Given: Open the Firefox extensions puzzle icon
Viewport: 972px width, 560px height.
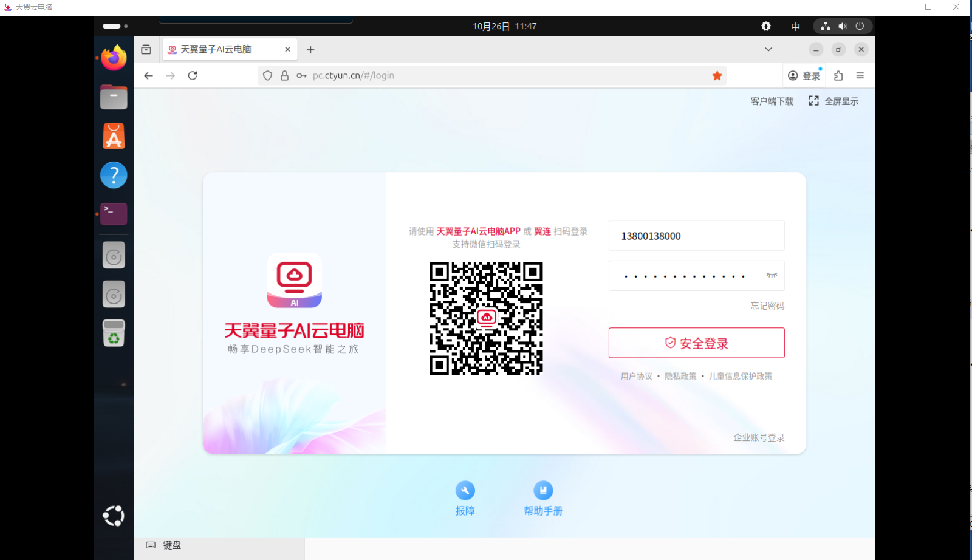Looking at the screenshot, I should [x=838, y=76].
